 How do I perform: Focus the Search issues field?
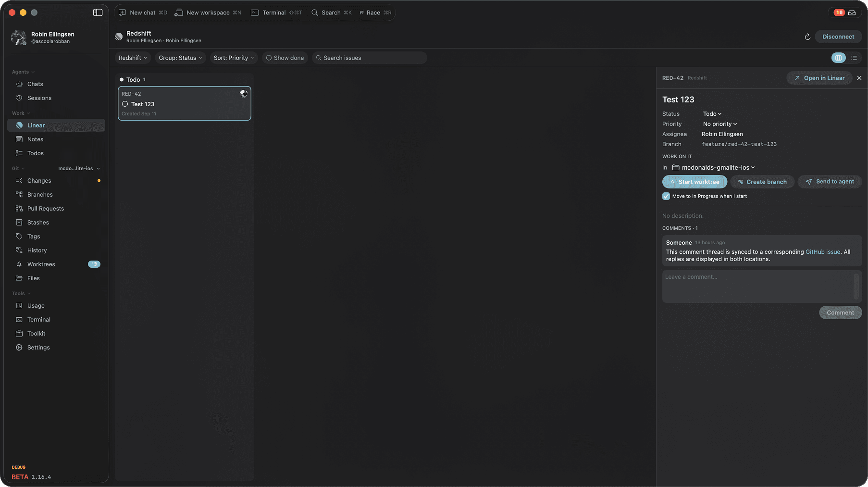coord(369,58)
